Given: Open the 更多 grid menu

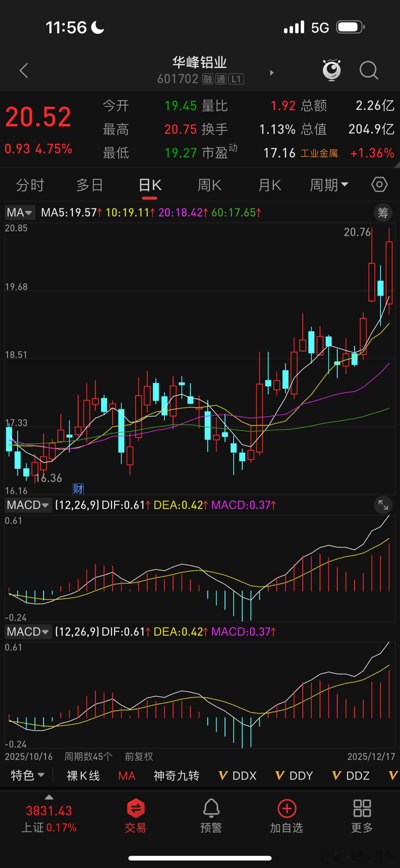Looking at the screenshot, I should (x=362, y=816).
